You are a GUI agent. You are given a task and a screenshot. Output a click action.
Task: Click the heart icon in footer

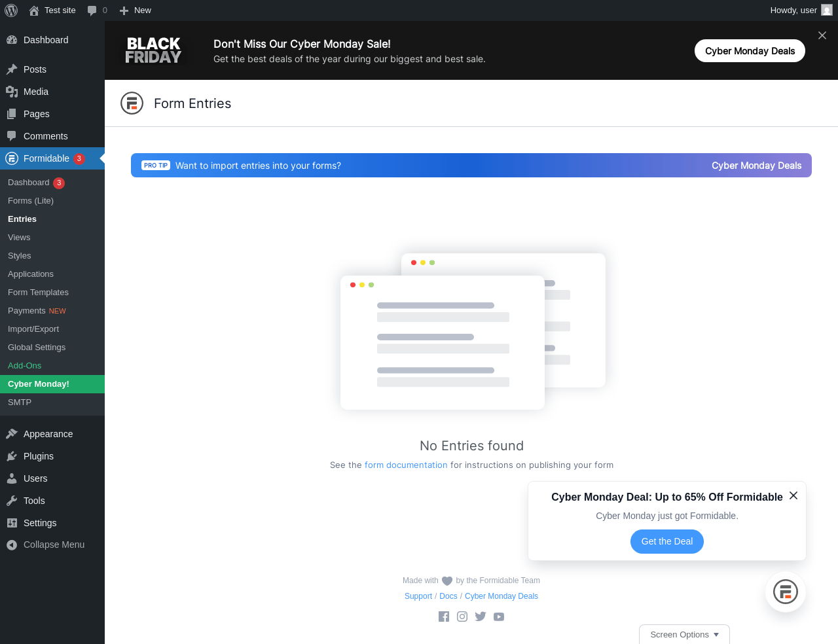(447, 581)
